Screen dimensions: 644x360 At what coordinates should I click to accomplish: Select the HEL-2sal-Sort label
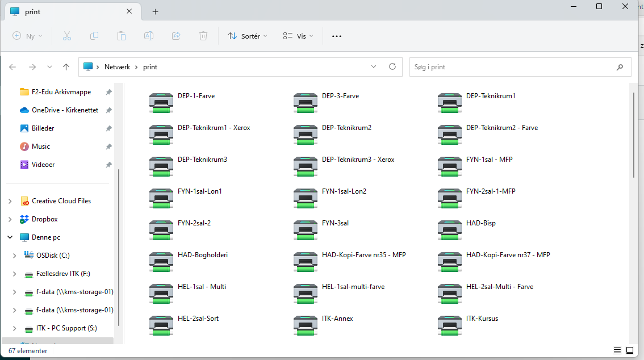(x=198, y=319)
